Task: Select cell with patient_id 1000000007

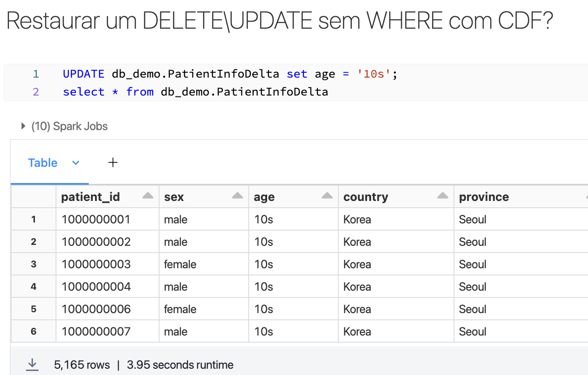Action: pyautogui.click(x=108, y=331)
